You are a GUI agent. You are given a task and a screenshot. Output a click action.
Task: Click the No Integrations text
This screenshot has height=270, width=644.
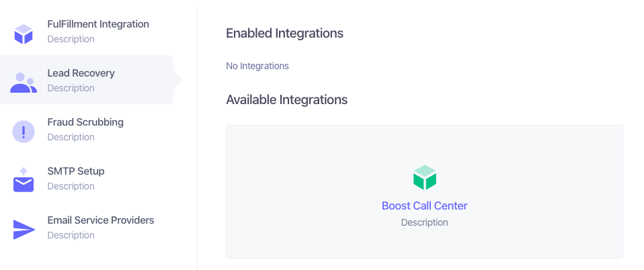click(x=257, y=66)
